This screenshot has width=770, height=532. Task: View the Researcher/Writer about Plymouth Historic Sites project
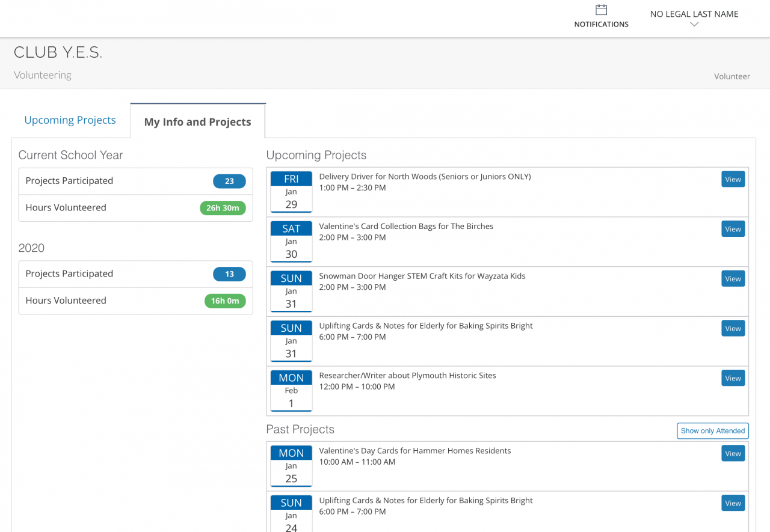pyautogui.click(x=733, y=378)
